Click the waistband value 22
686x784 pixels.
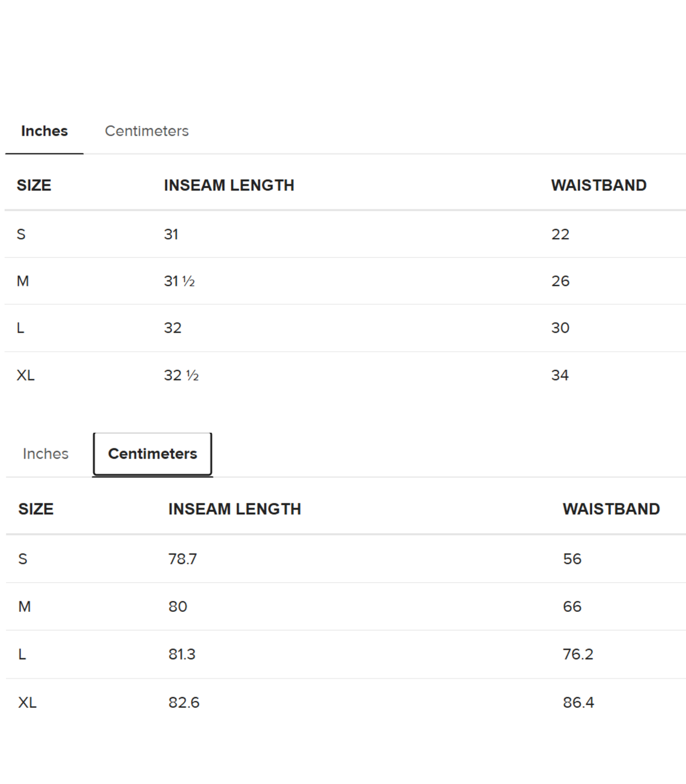point(560,234)
